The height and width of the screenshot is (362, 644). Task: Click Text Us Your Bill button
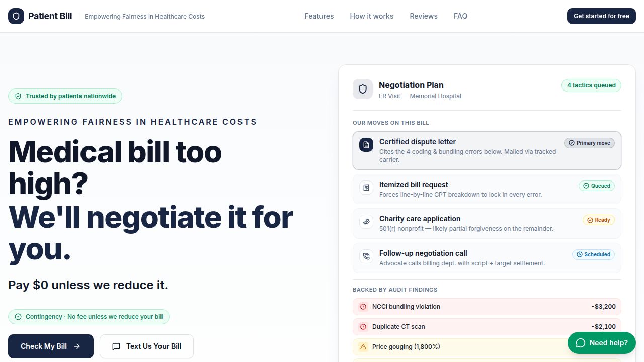(x=146, y=346)
